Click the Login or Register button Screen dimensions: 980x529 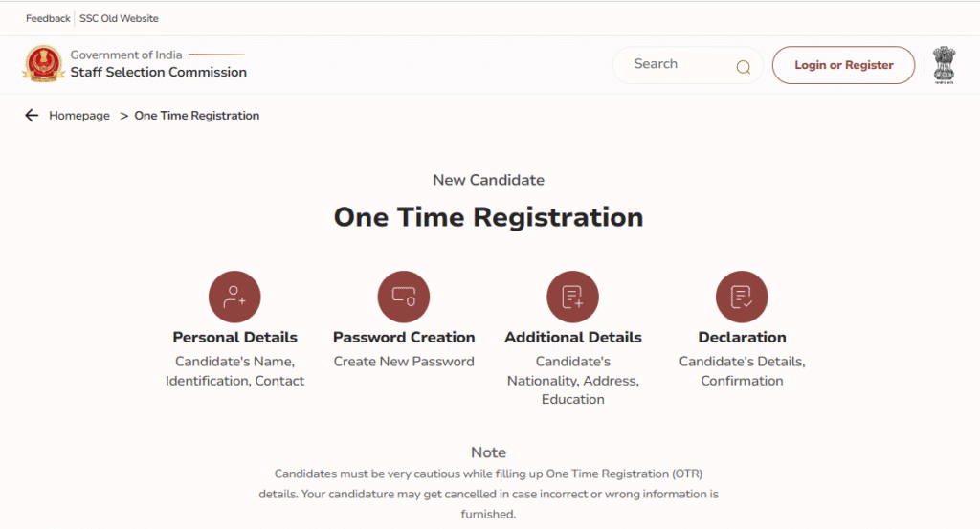843,65
